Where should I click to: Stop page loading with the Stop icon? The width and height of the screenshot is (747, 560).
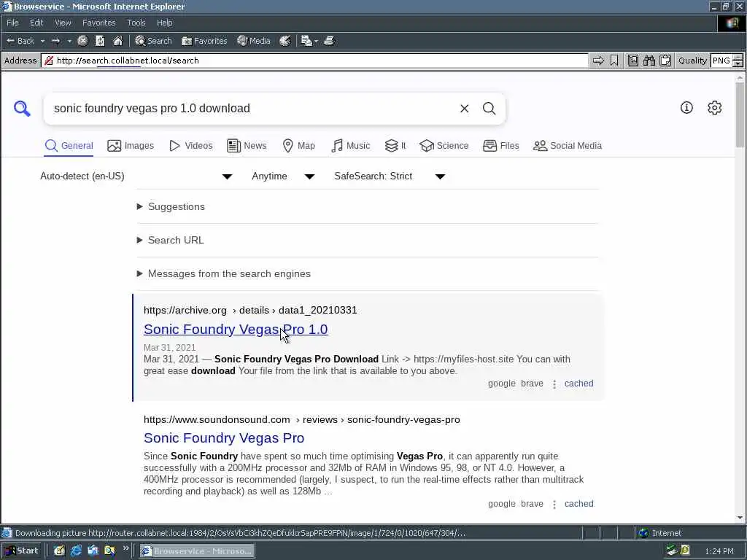(x=82, y=41)
